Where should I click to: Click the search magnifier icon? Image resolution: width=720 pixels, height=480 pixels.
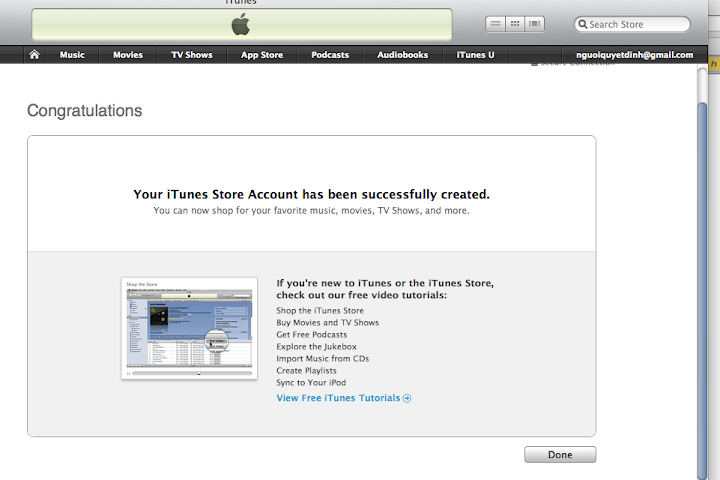(x=582, y=24)
